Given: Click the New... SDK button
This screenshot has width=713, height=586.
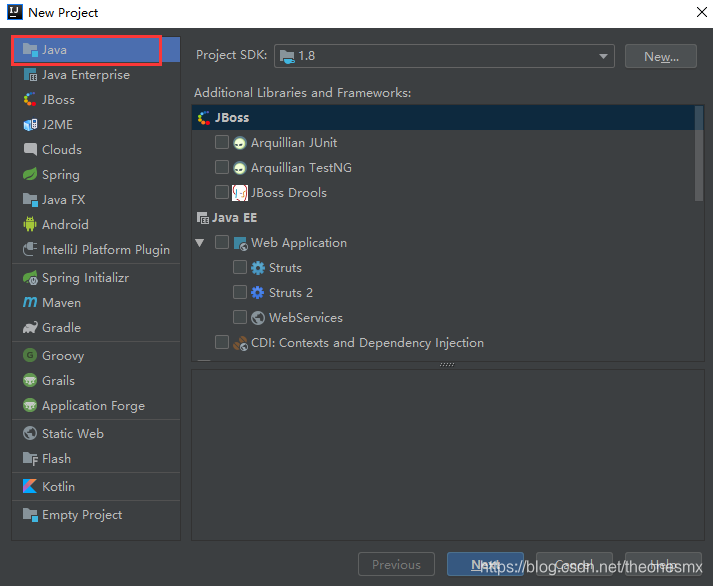Looking at the screenshot, I should tap(661, 56).
